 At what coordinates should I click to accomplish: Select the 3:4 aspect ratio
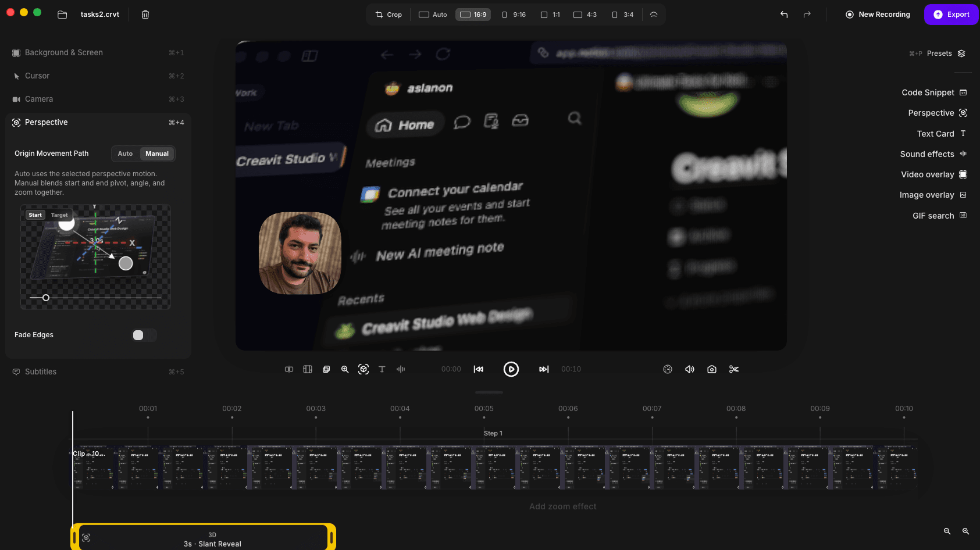point(622,15)
